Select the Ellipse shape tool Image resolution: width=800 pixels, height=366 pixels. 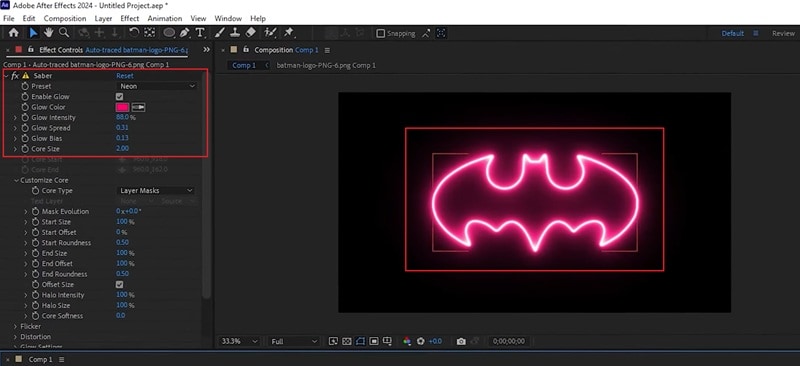(x=169, y=33)
